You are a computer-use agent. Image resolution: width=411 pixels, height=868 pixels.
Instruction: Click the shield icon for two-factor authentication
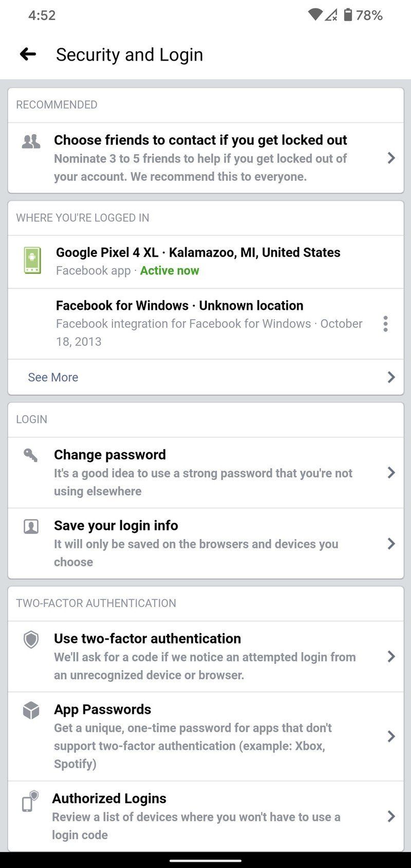pos(31,640)
